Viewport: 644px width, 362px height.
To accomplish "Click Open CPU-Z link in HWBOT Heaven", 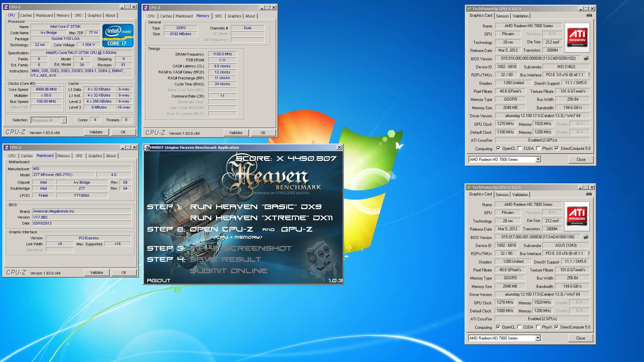I will [221, 229].
